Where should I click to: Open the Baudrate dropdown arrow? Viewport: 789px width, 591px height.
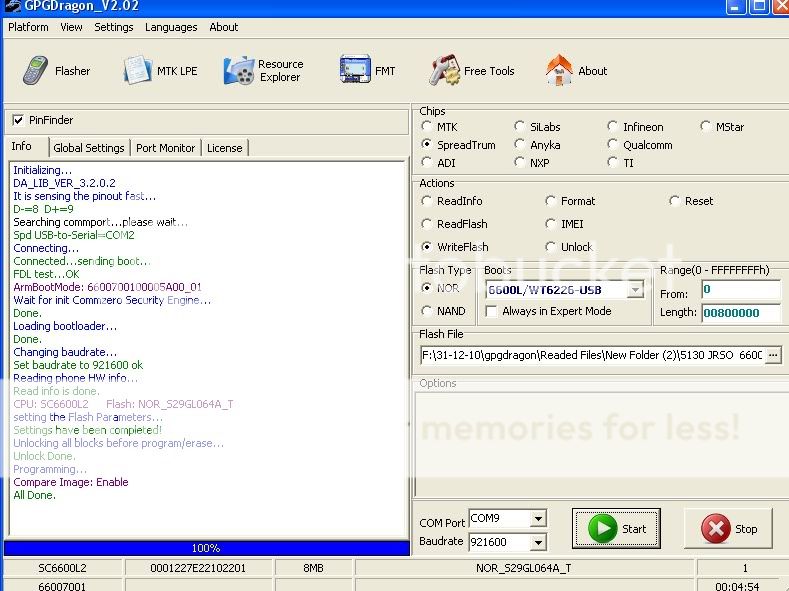[538, 542]
